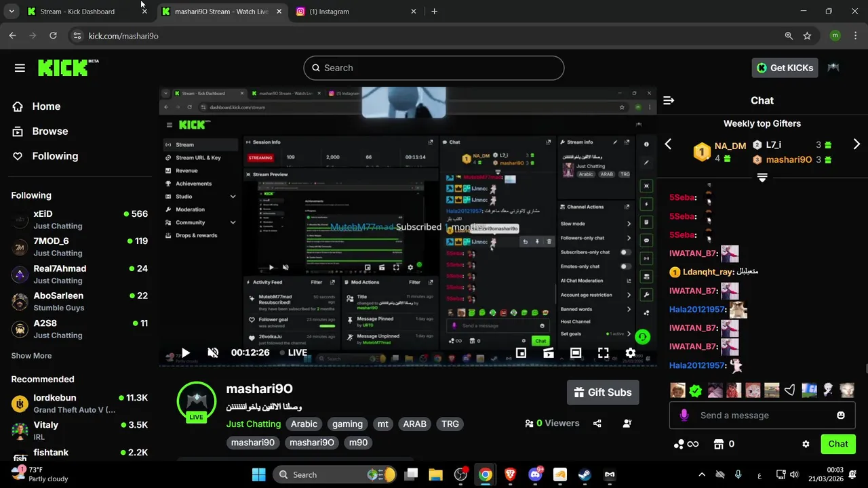Type in the Send a message field
Viewport: 868px width, 488px height.
762,415
